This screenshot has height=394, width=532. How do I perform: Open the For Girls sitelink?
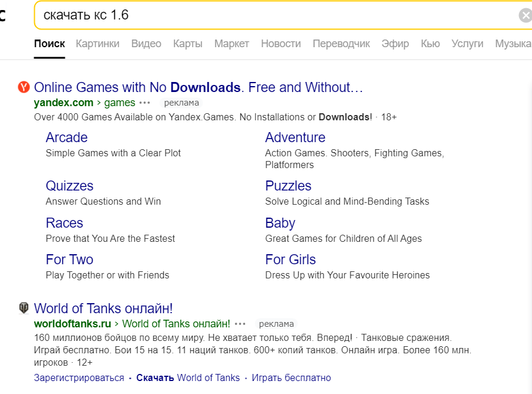290,260
